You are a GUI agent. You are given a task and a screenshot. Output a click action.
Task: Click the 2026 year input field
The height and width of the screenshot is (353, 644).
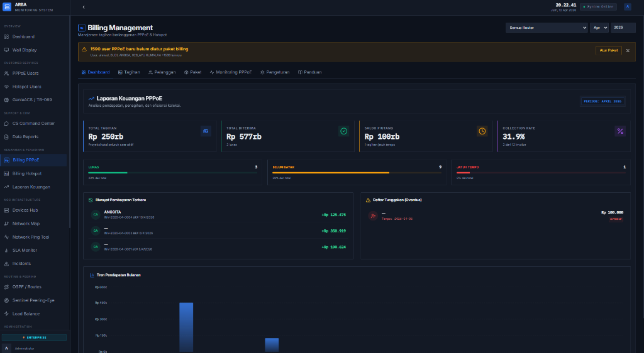(x=623, y=28)
